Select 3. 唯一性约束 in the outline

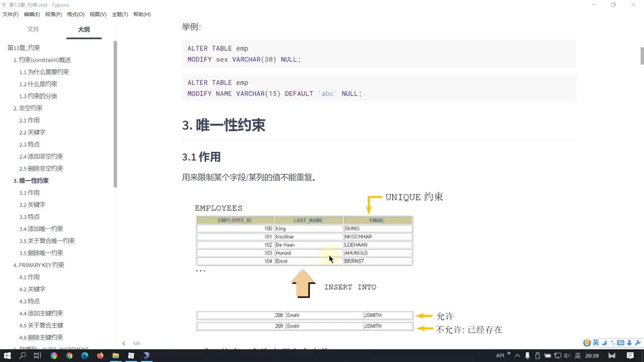[31, 180]
